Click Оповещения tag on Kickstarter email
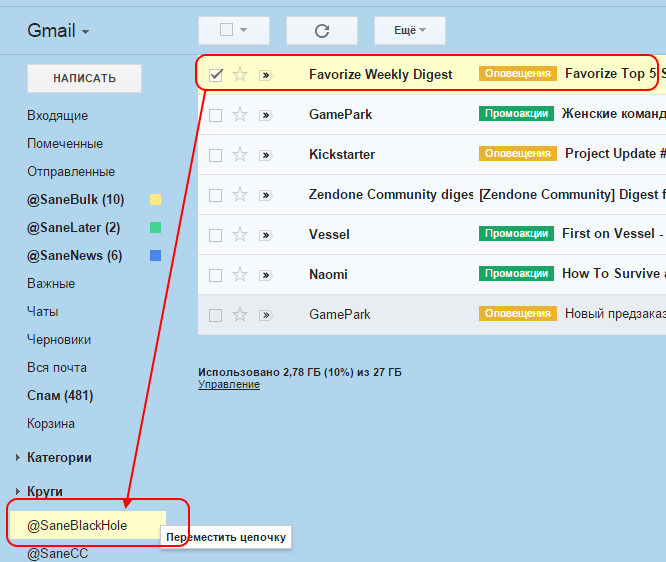The image size is (666, 562). click(x=518, y=153)
